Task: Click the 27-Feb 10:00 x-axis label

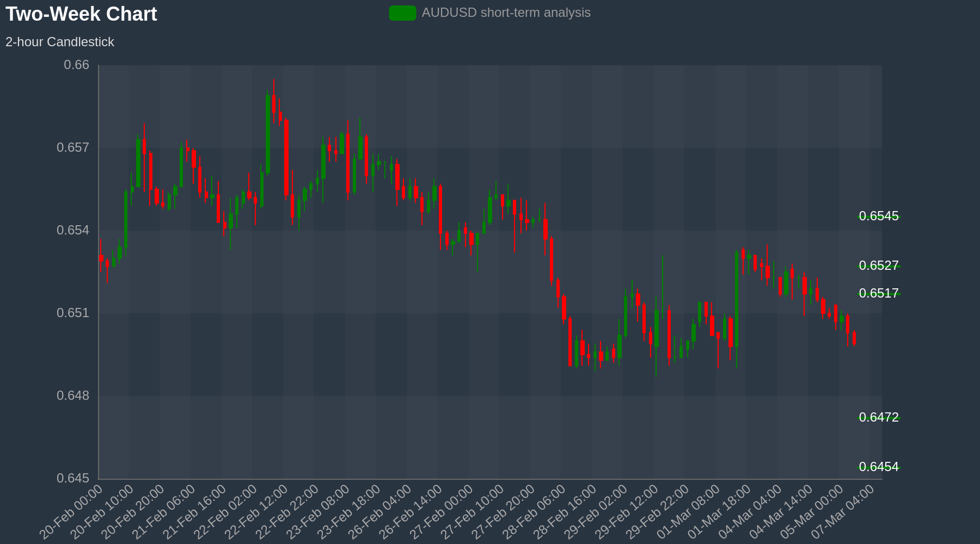Action: click(x=473, y=512)
